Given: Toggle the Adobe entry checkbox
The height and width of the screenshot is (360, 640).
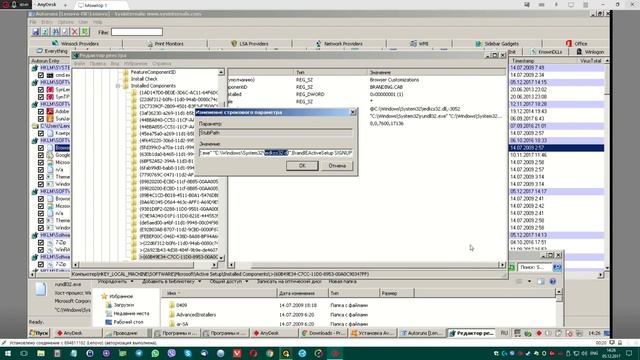Looking at the screenshot, I should pos(41,111).
